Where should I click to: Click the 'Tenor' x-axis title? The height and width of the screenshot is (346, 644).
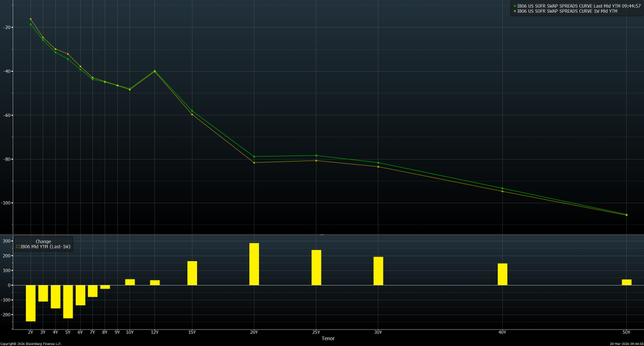[x=328, y=338]
